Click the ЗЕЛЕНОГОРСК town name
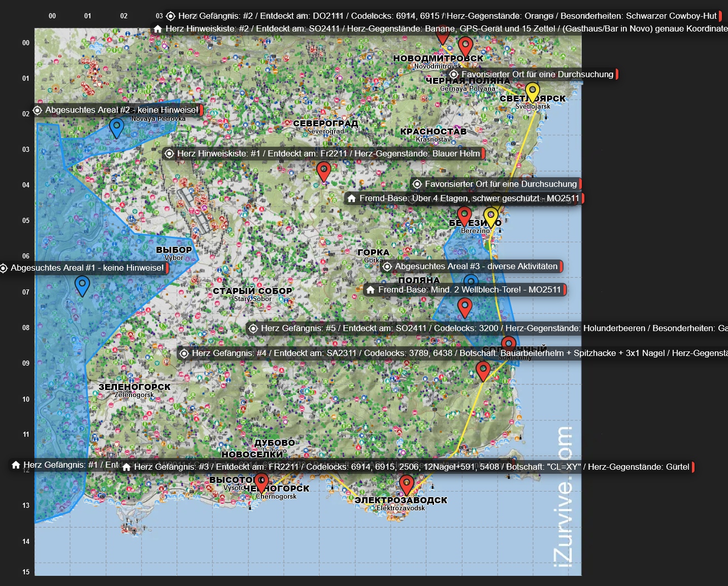The image size is (728, 586). 135,387
